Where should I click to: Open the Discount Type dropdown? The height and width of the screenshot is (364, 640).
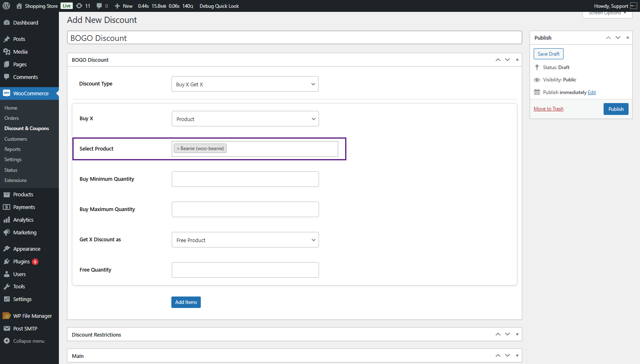click(245, 84)
